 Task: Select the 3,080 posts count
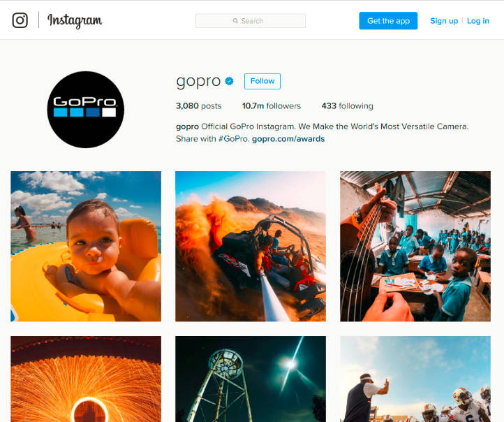click(199, 105)
